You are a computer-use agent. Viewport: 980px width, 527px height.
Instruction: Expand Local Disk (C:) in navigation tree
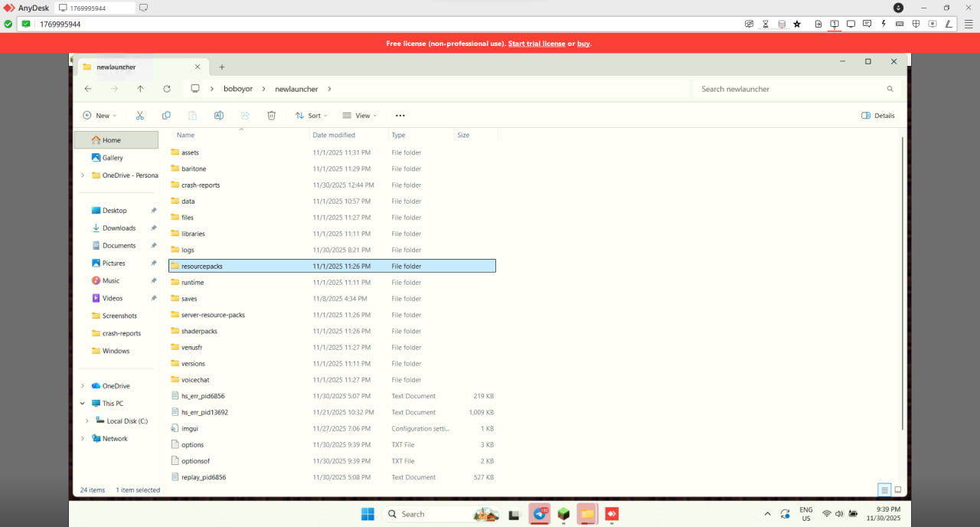87,421
